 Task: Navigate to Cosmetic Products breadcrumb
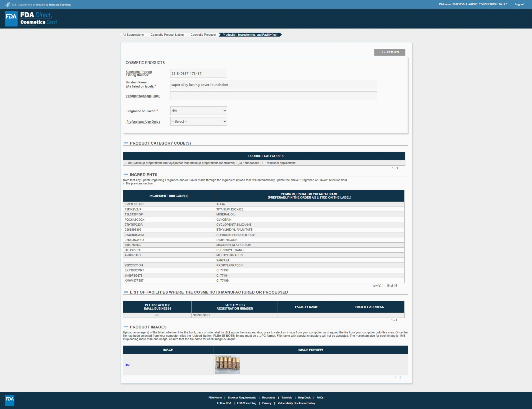tap(203, 35)
